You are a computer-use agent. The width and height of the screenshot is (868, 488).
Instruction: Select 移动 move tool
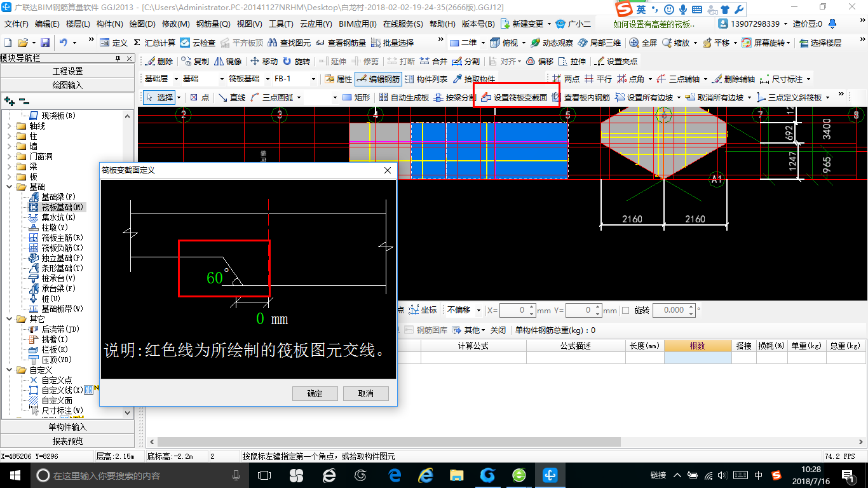(264, 62)
